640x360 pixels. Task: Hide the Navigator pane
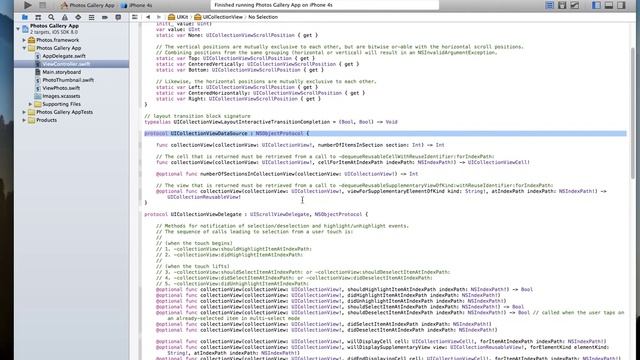[596, 5]
